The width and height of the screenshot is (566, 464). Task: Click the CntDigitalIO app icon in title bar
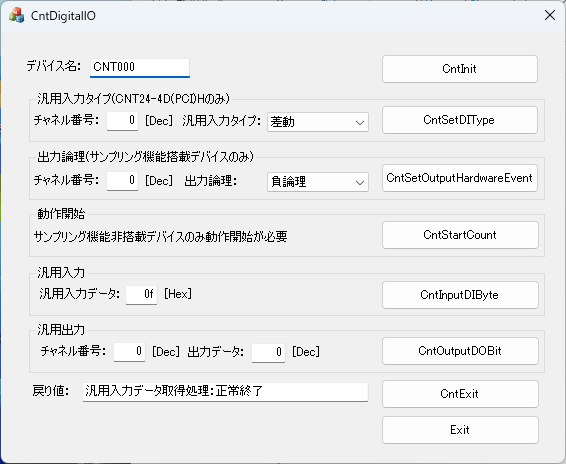pos(17,16)
